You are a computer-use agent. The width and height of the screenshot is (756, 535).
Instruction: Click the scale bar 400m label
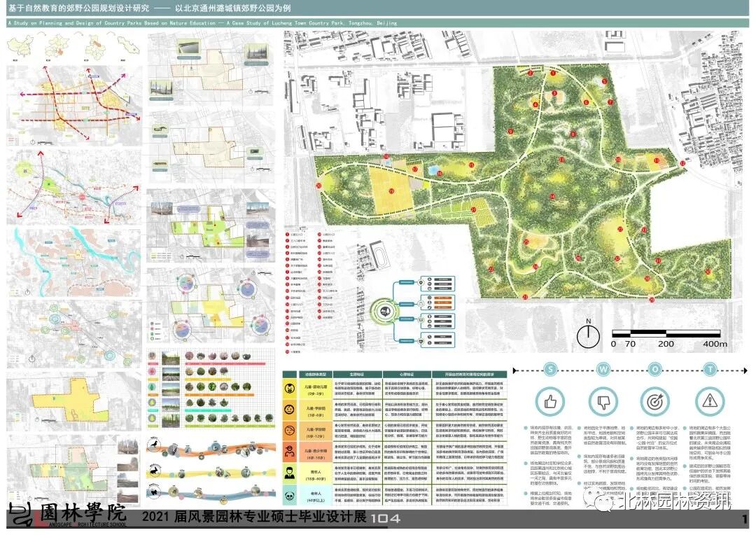(715, 344)
